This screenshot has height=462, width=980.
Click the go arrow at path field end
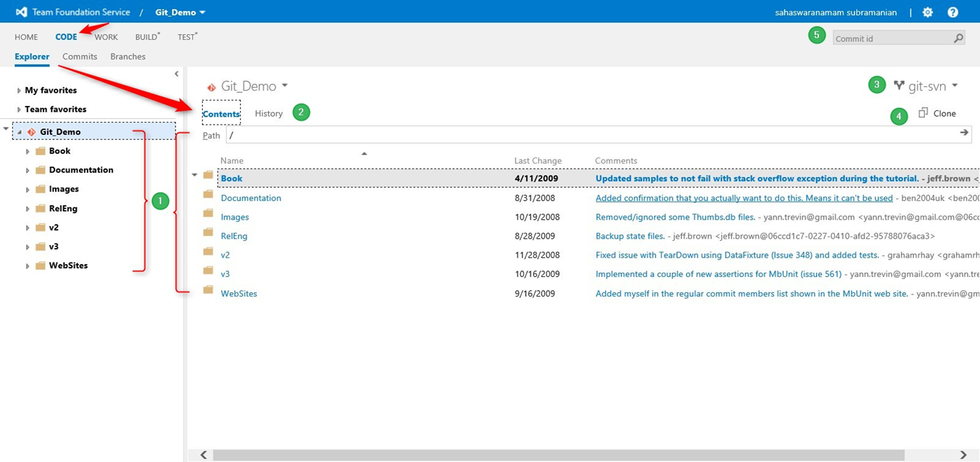[964, 133]
